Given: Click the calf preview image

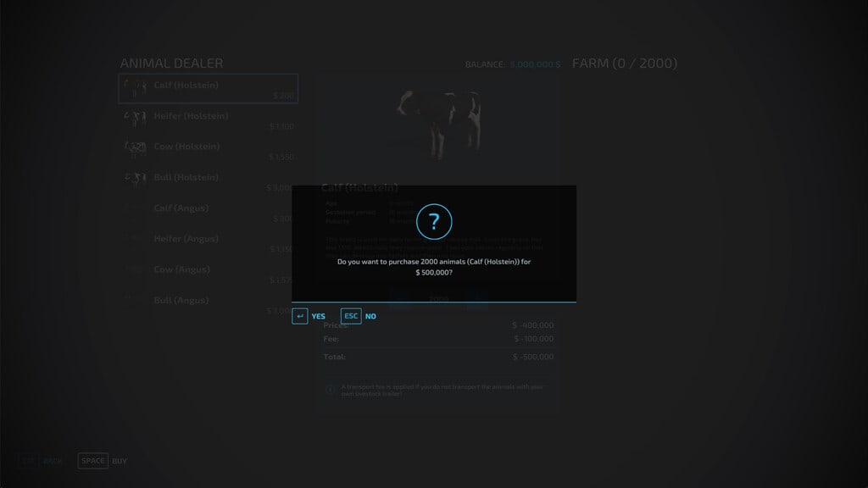Looking at the screenshot, I should coord(438,123).
